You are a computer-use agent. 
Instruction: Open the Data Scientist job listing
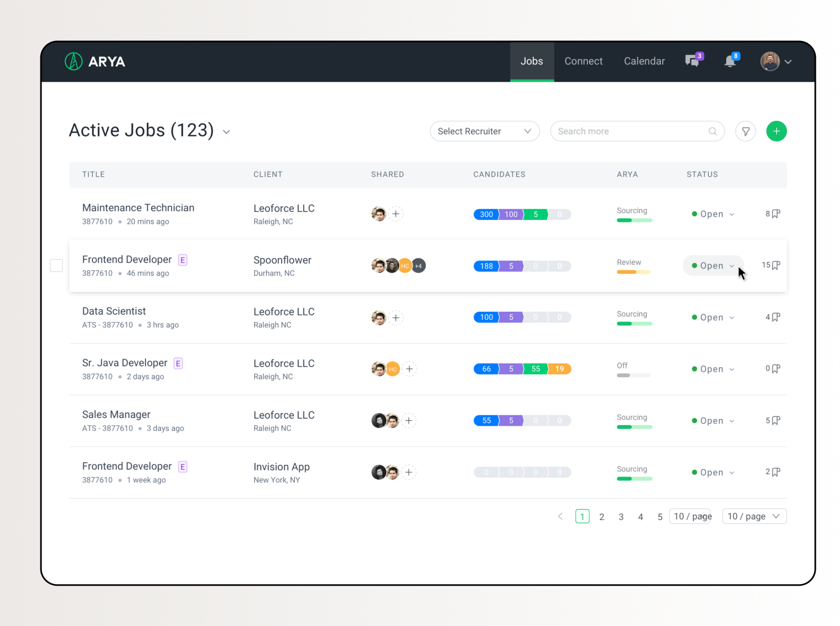(113, 311)
